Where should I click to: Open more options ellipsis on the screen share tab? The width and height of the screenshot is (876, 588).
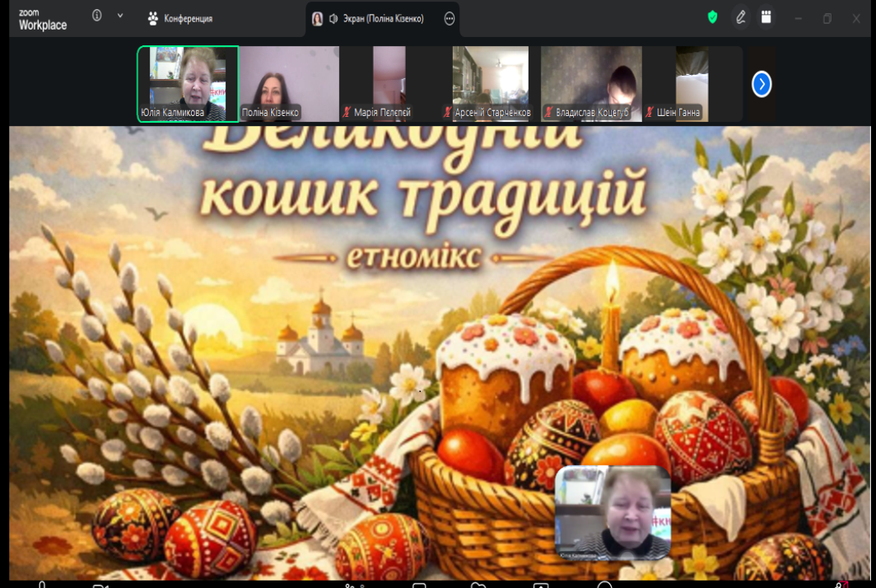[x=450, y=18]
